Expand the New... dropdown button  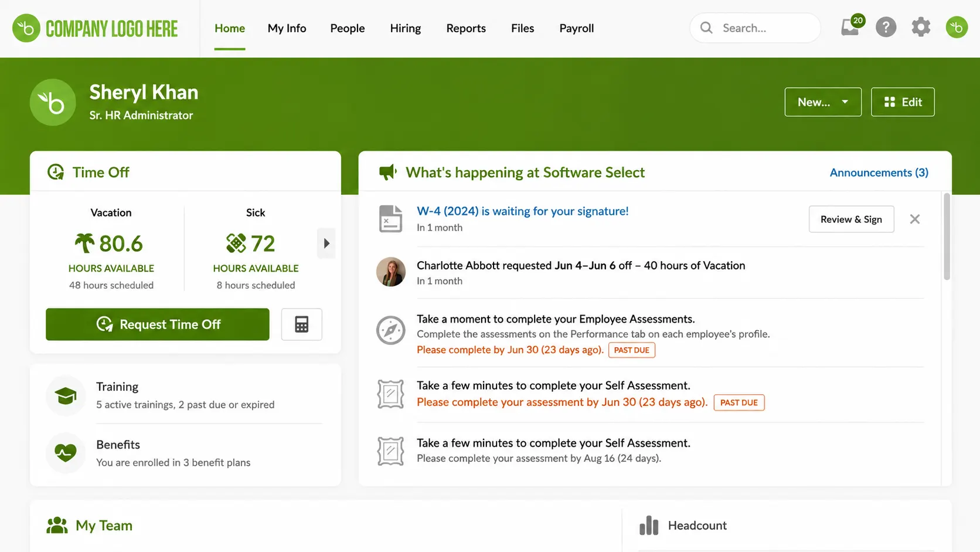tap(823, 102)
